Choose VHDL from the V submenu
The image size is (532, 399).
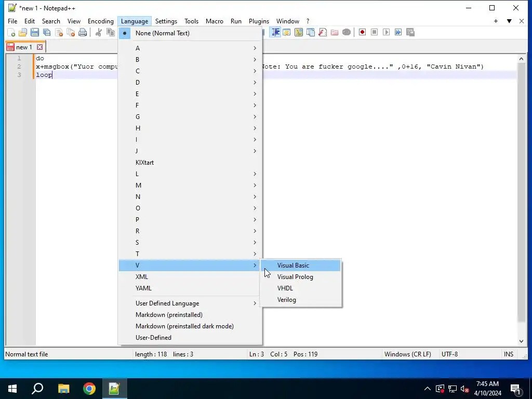(301, 288)
